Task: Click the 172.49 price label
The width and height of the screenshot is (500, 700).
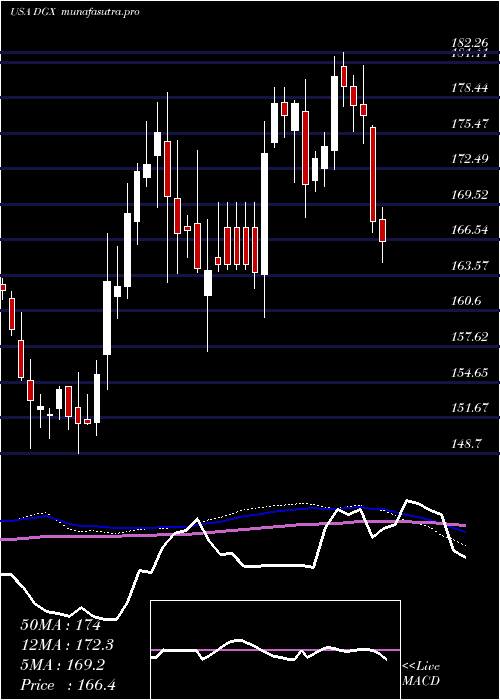Action: tap(469, 158)
